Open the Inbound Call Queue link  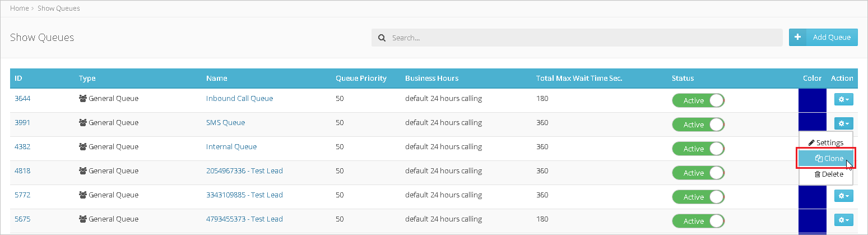[x=239, y=99]
